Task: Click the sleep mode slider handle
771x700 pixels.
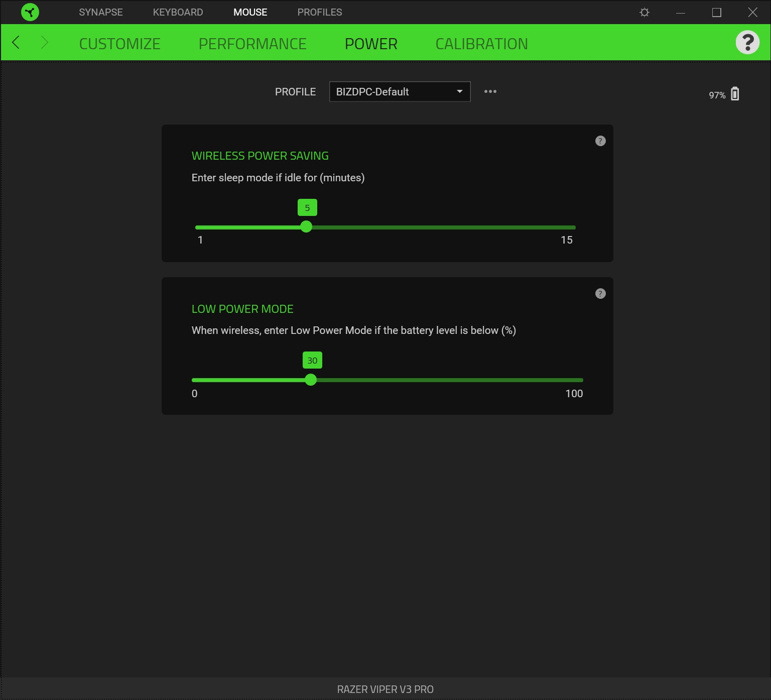Action: tap(306, 227)
